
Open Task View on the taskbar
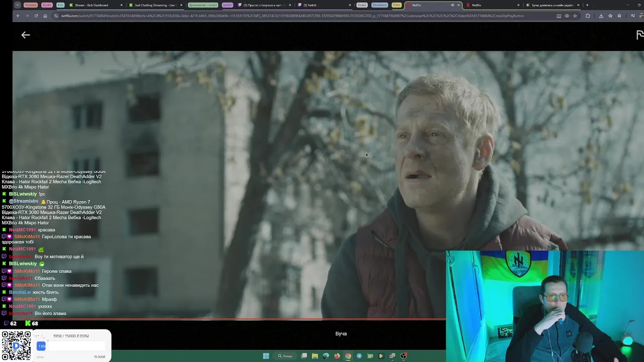[304, 356]
